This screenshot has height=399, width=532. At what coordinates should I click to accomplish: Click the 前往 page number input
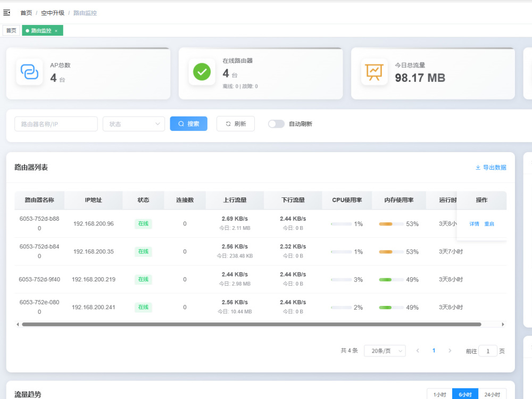488,351
